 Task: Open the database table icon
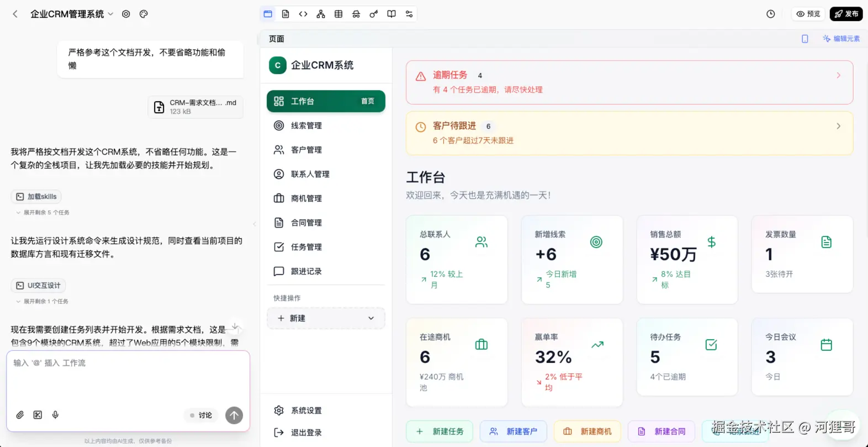[x=338, y=14]
